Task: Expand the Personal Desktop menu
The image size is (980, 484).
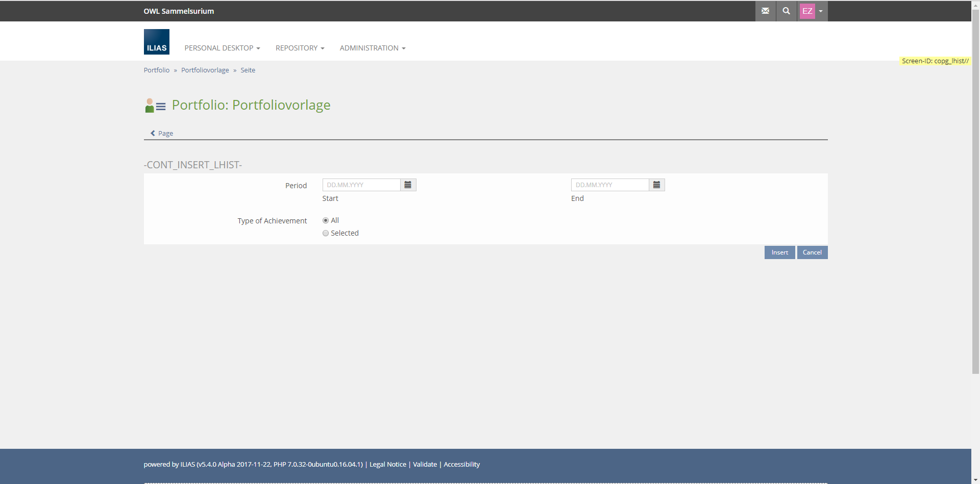Action: pyautogui.click(x=222, y=48)
